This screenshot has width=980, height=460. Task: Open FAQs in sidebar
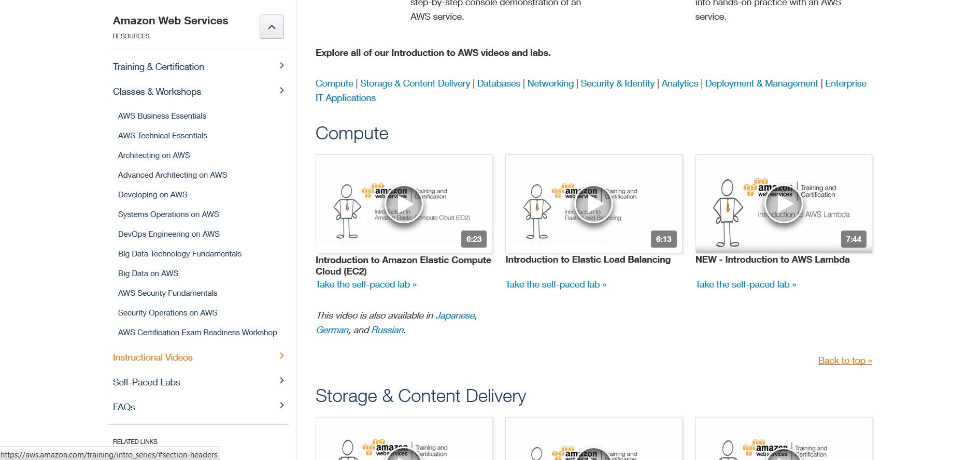click(x=124, y=407)
